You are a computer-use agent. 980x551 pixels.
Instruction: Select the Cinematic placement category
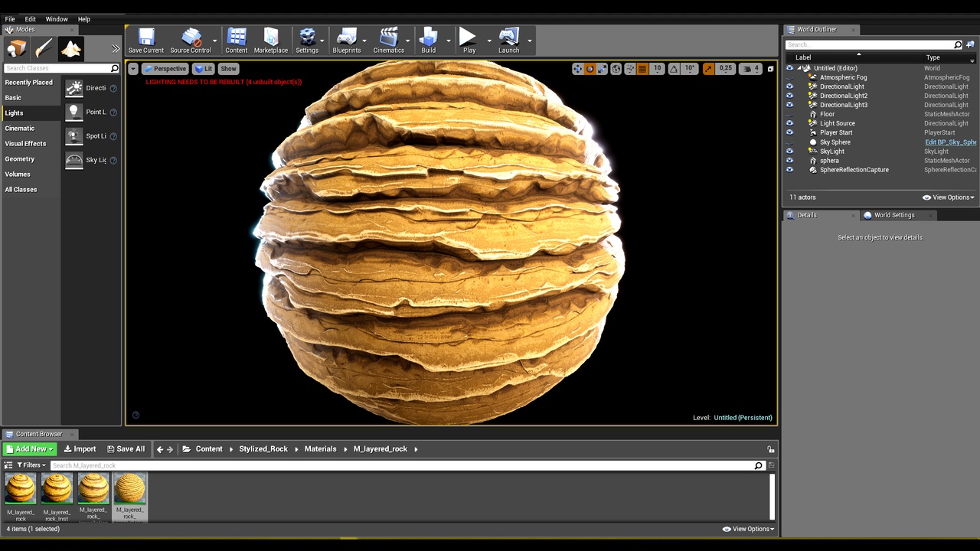(x=20, y=129)
